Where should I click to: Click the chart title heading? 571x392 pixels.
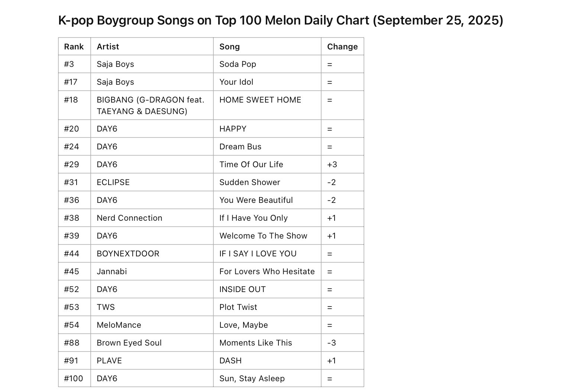pos(281,20)
